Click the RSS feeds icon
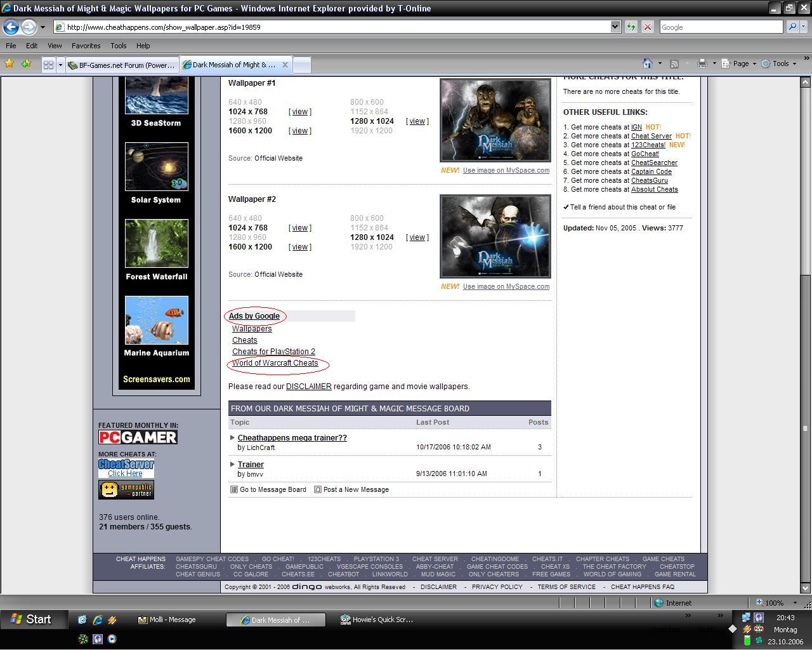 [x=674, y=63]
